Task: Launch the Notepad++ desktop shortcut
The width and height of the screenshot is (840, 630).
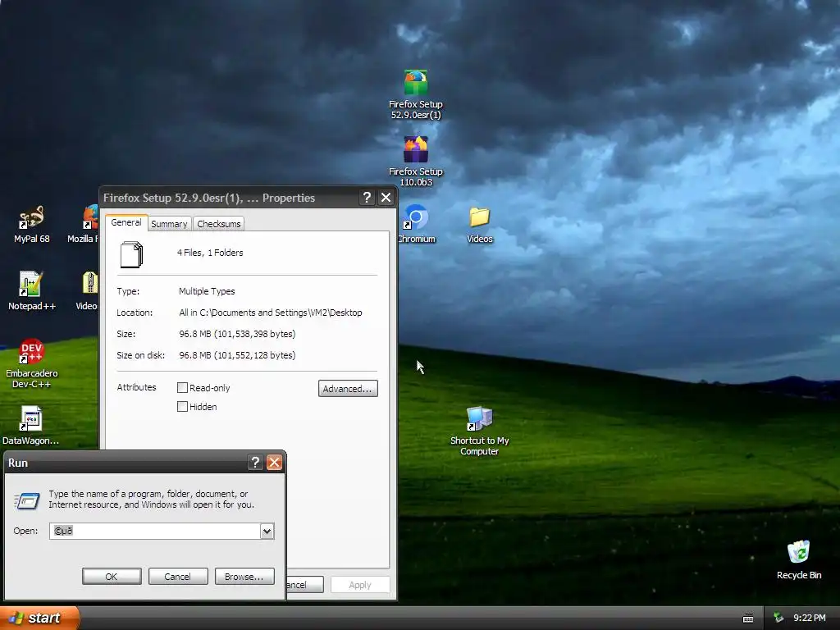Action: click(32, 291)
